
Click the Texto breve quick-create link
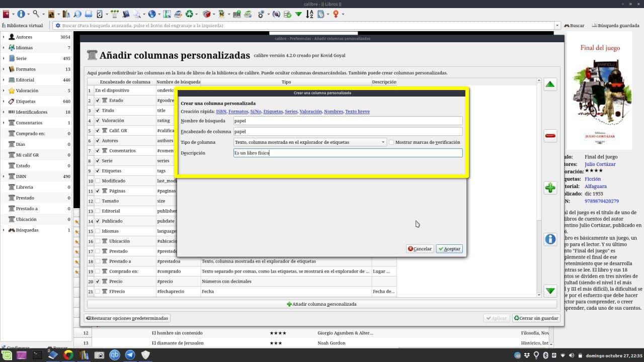pyautogui.click(x=357, y=112)
